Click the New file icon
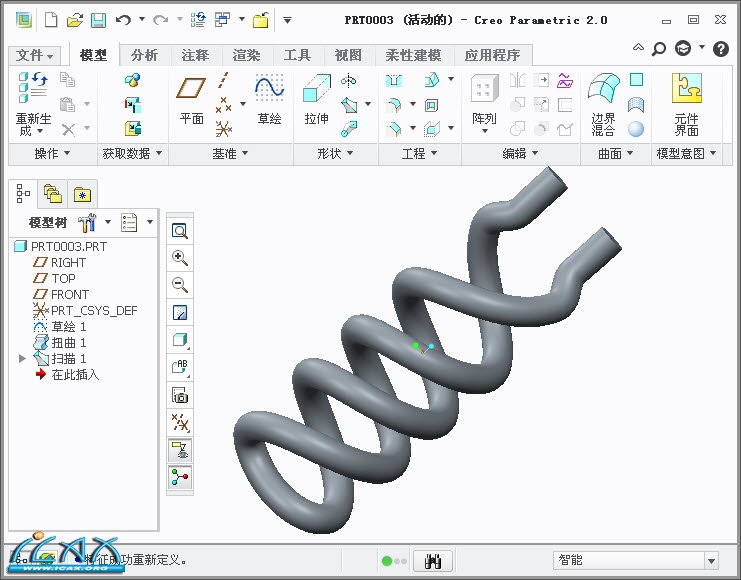Image resolution: width=741 pixels, height=580 pixels. tap(51, 20)
